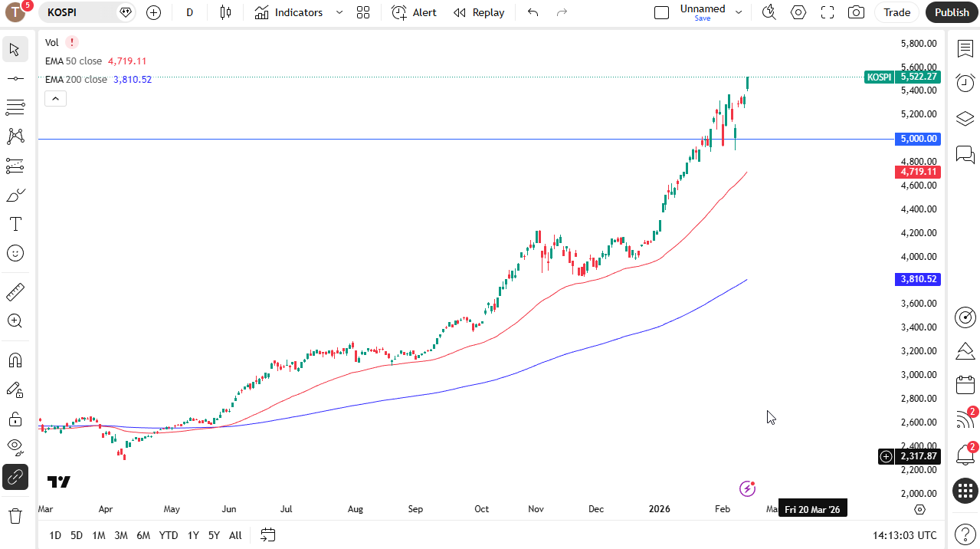Remove drawings with the trash icon

[x=15, y=515]
